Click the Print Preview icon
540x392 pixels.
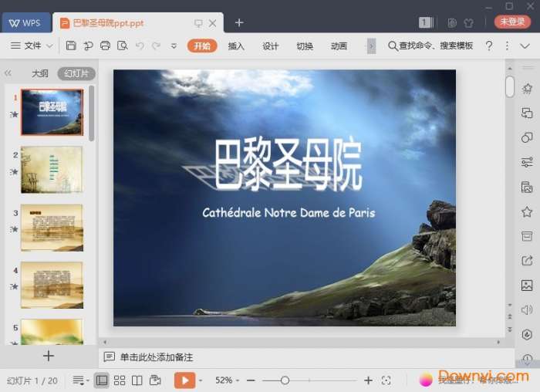[122, 46]
